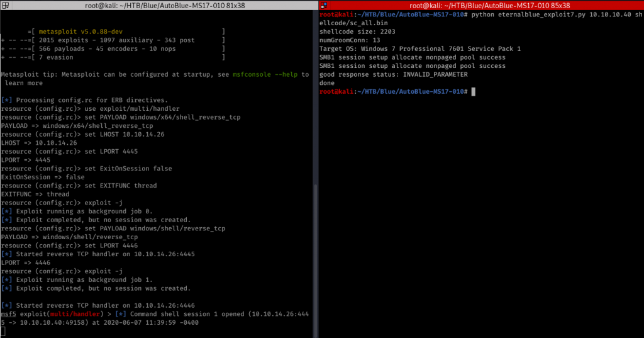Click the '10.10.10.40:49158' session timestamp line
Image resolution: width=644 pixels, height=338 pixels.
pyautogui.click(x=100, y=323)
